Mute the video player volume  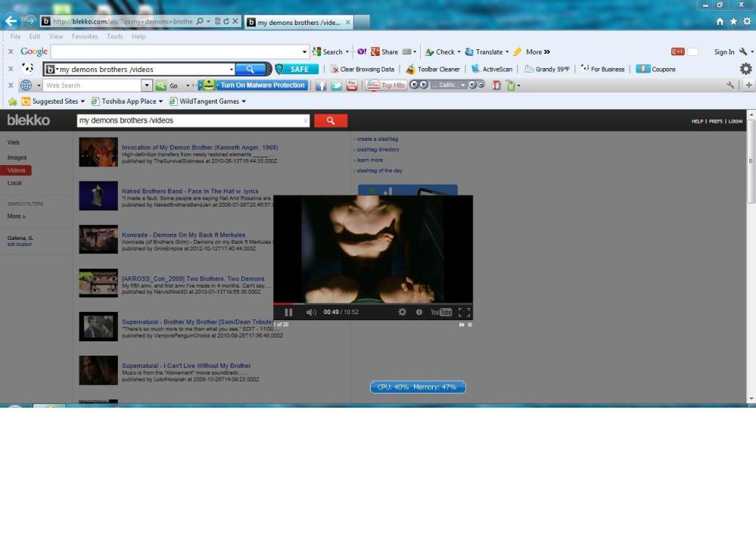click(x=310, y=313)
